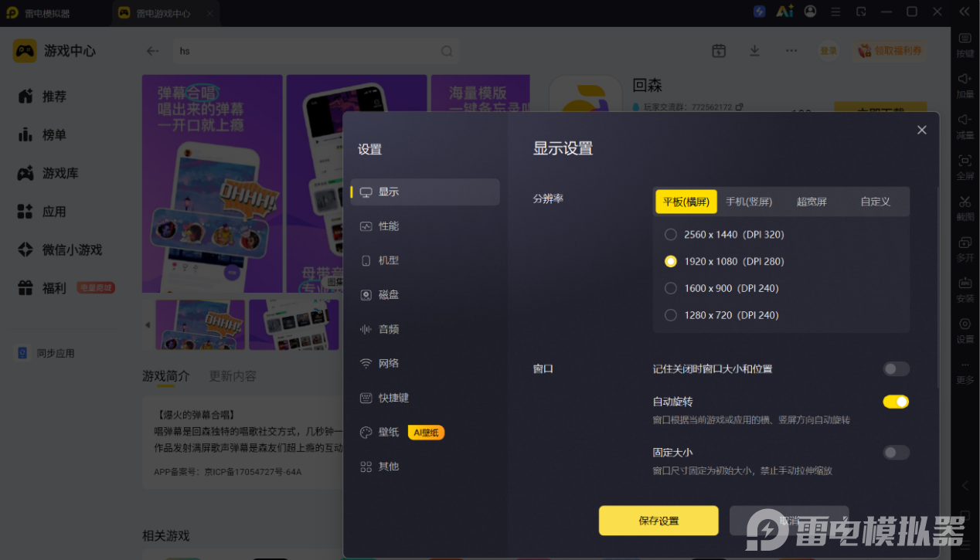
Task: Click the settings dialog vertical scrollbar
Action: 937,286
